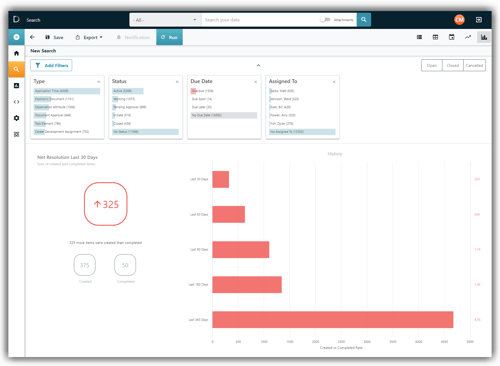The width and height of the screenshot is (500, 366).
Task: Filter Type by Career Development Assignment
Action: (67, 132)
